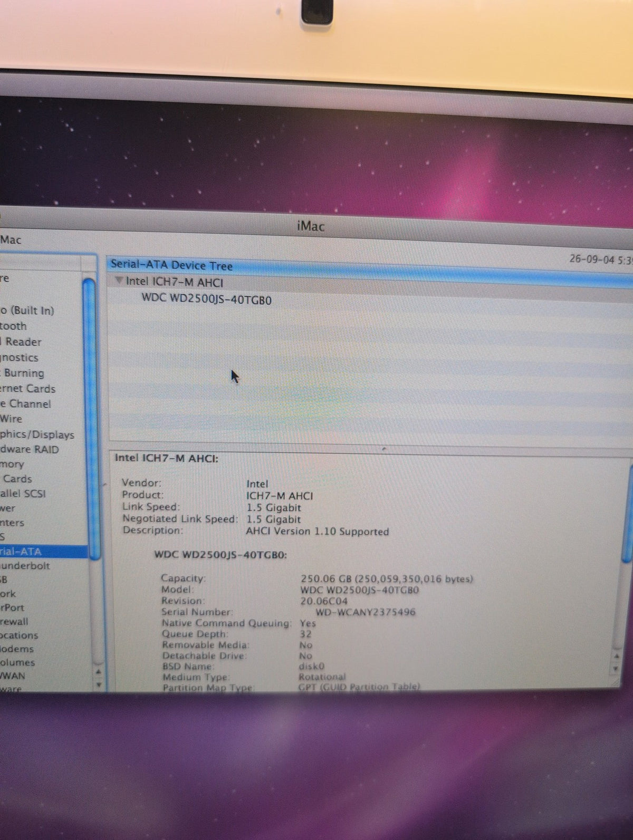Click the Vendor value Intel
The width and height of the screenshot is (633, 840).
(x=257, y=484)
